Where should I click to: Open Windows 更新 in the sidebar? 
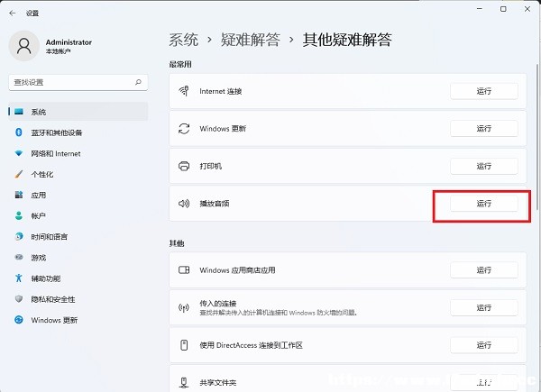[78, 320]
